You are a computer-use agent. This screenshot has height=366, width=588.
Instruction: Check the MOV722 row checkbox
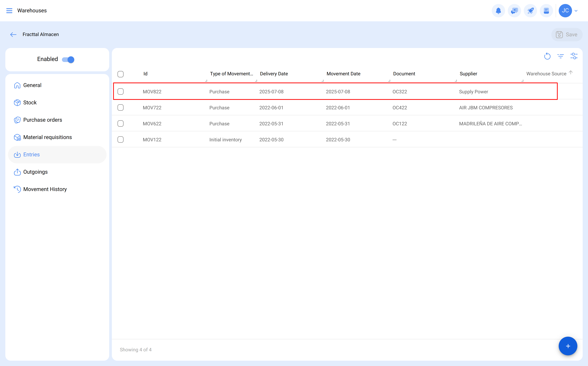[x=120, y=107]
